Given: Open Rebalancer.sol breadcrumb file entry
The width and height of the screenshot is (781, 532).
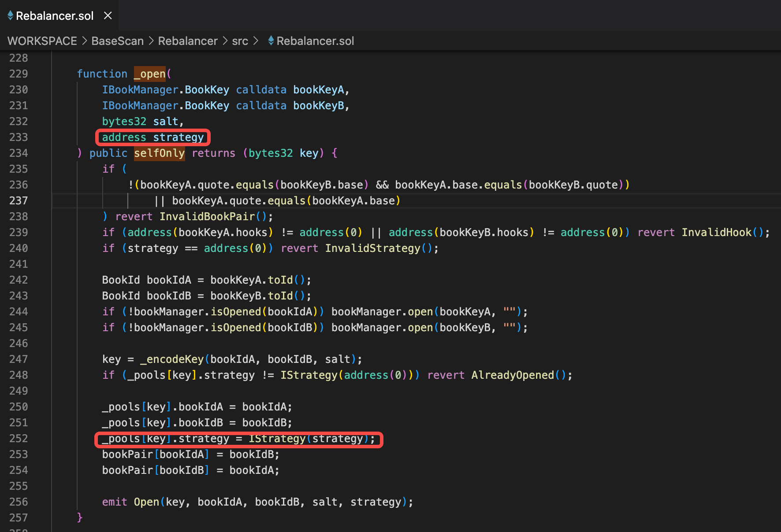Looking at the screenshot, I should (x=315, y=41).
